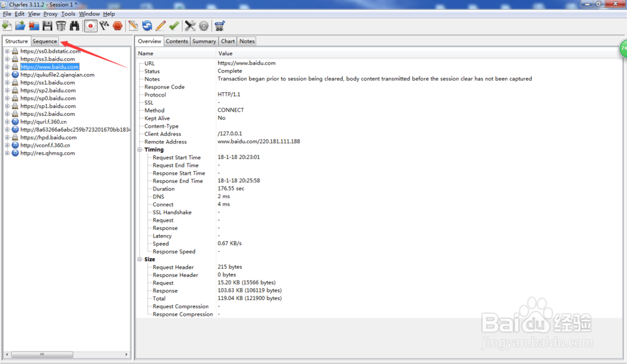Click lock icon for https://ss1.baidu.com
Viewport: 627px width, 364px height.
[x=15, y=82]
